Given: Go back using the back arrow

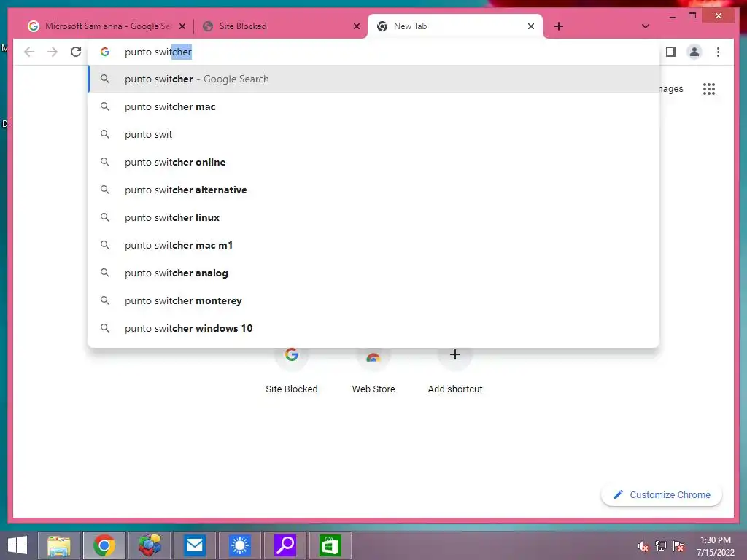Looking at the screenshot, I should [x=29, y=52].
